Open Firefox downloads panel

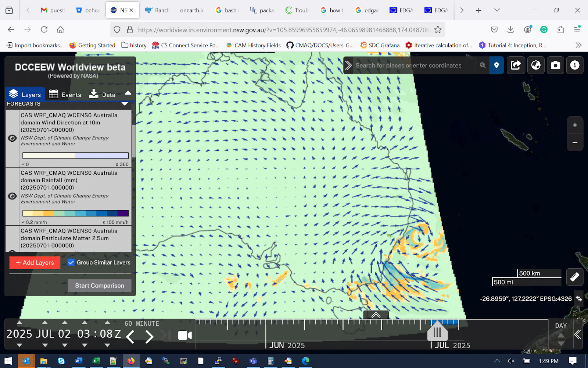click(510, 29)
